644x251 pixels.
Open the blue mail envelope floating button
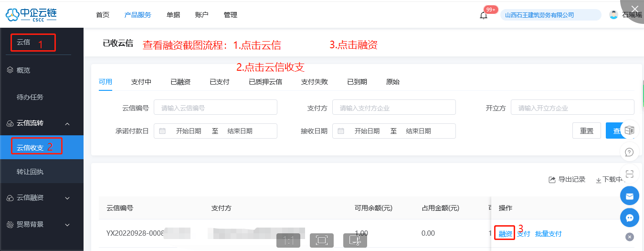[x=629, y=196]
